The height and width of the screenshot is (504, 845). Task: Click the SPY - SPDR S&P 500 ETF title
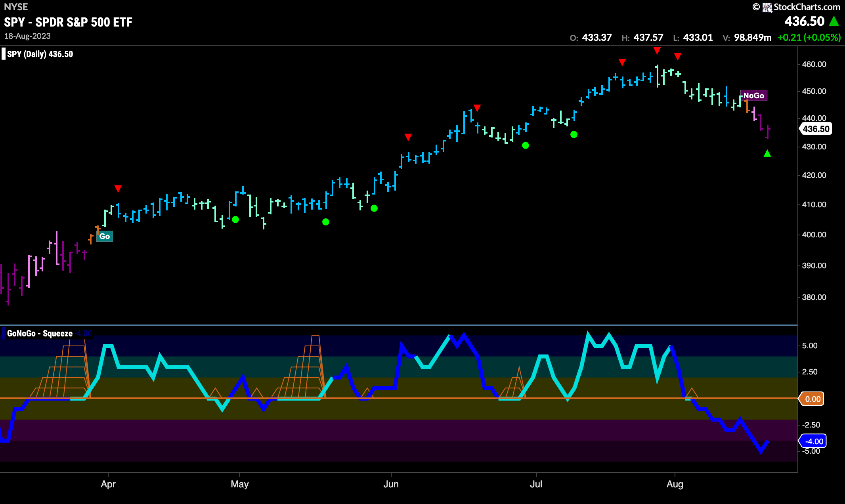pyautogui.click(x=68, y=22)
